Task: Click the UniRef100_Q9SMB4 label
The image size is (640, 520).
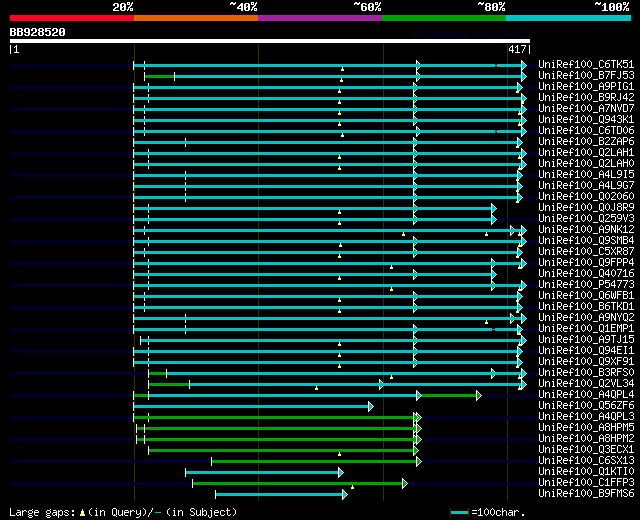Action: 586,241
